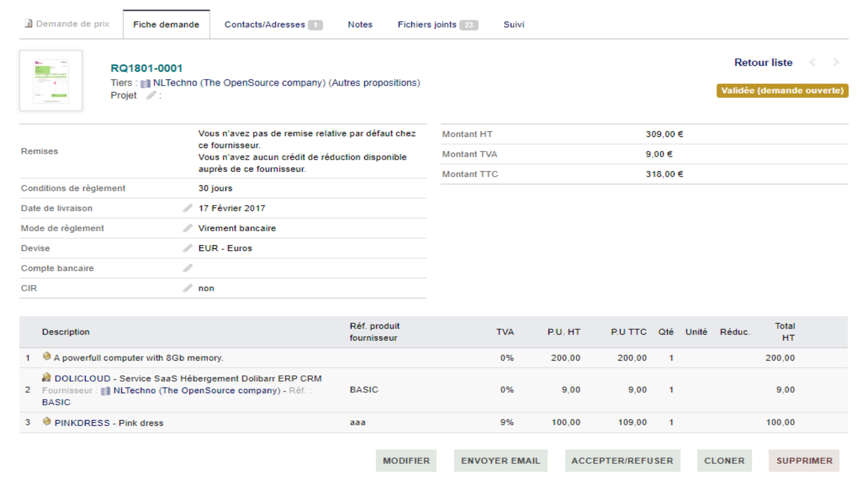868x494 pixels.
Task: Edit Projet using the pencil icon
Action: coord(151,95)
